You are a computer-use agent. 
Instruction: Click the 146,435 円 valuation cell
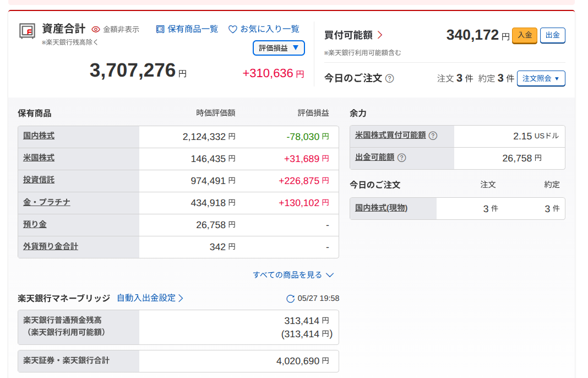(213, 159)
